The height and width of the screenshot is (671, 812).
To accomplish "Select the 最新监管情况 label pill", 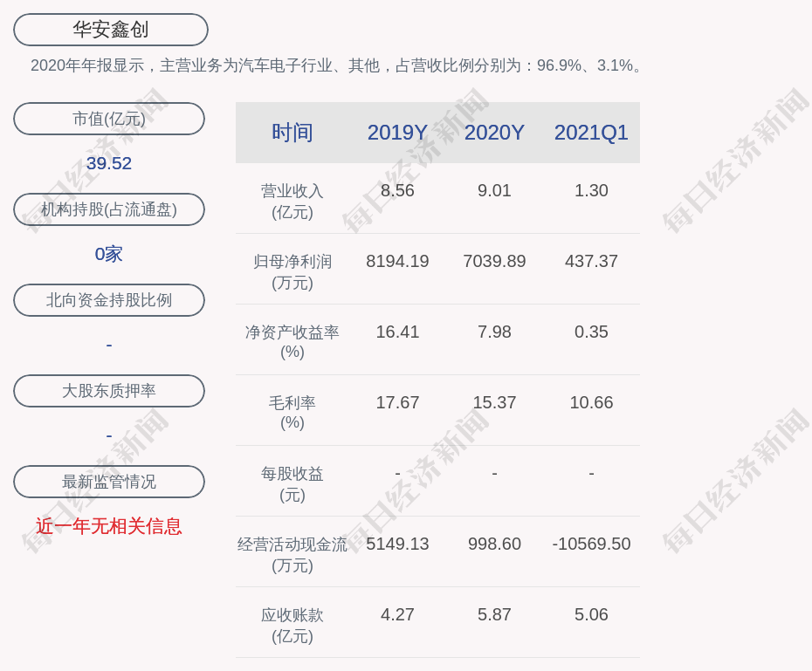I will (x=109, y=482).
